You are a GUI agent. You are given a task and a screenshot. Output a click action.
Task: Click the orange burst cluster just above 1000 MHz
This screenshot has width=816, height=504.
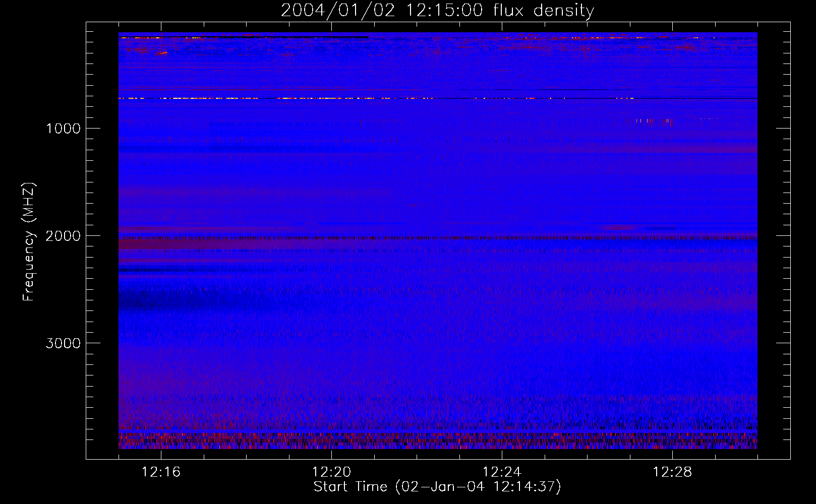[643, 121]
